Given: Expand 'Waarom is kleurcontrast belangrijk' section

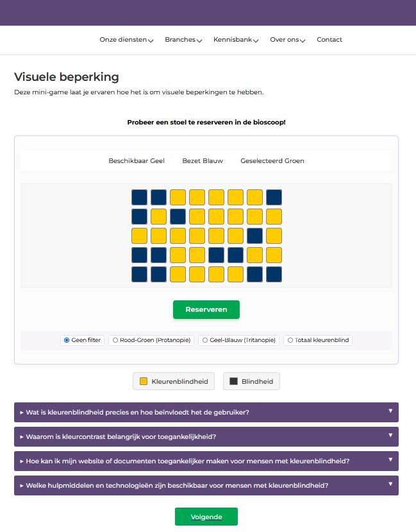Looking at the screenshot, I should pos(206,436).
